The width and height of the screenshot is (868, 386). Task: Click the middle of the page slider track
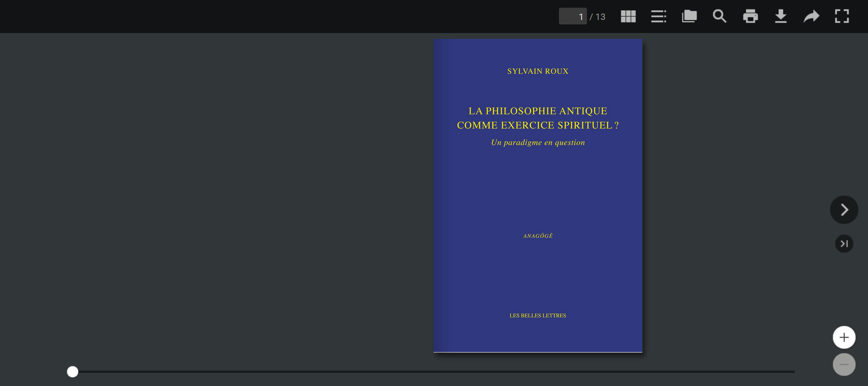434,372
